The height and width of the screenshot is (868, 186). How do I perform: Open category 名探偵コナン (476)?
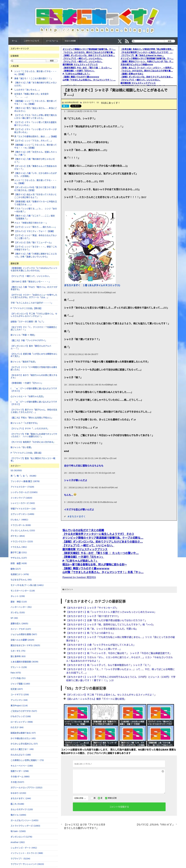tap(20, 574)
